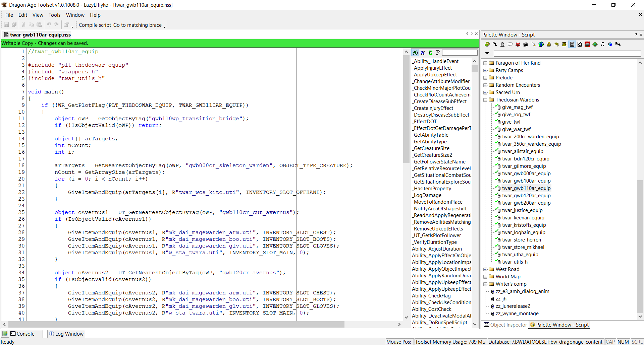Select the Creature (red monster) palette icon

tap(518, 44)
